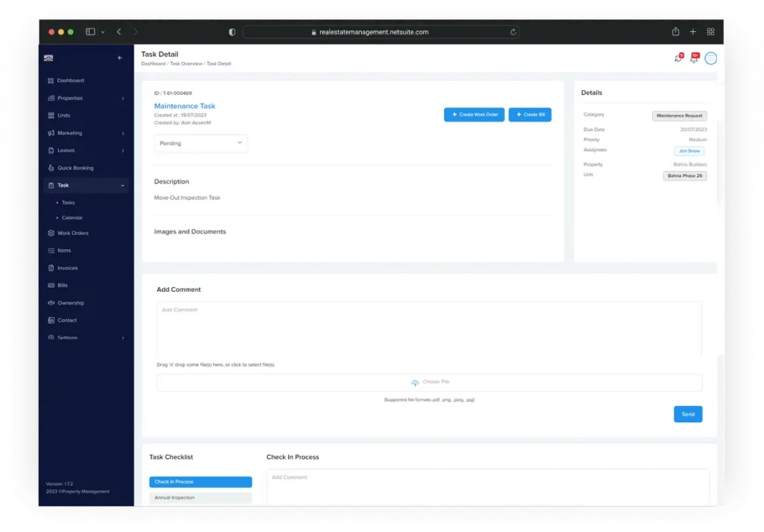The width and height of the screenshot is (764, 532).
Task: Collapse the Task menu section
Action: (123, 185)
